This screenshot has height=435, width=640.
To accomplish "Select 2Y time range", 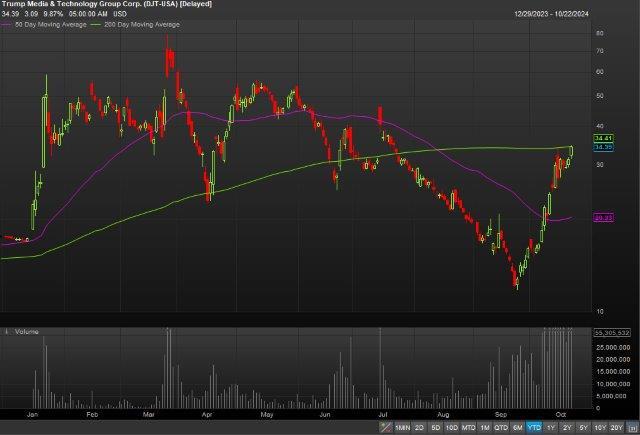I will point(567,427).
